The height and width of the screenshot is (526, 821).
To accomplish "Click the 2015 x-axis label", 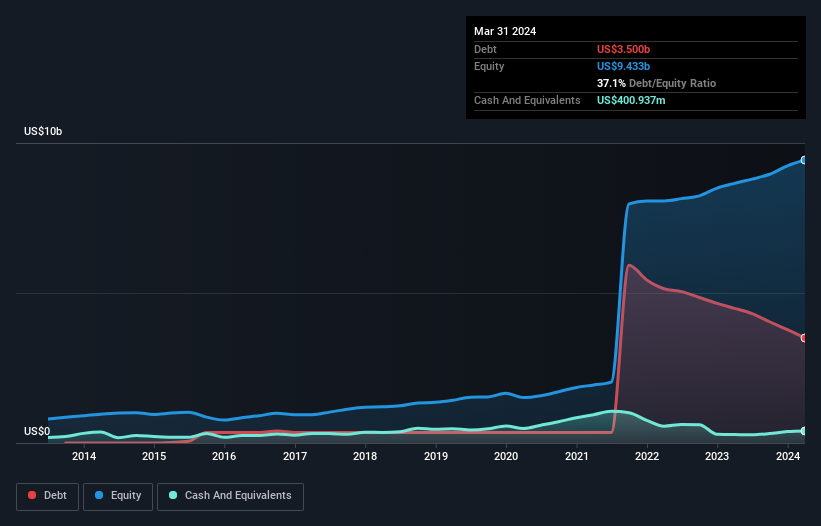I will 154,456.
